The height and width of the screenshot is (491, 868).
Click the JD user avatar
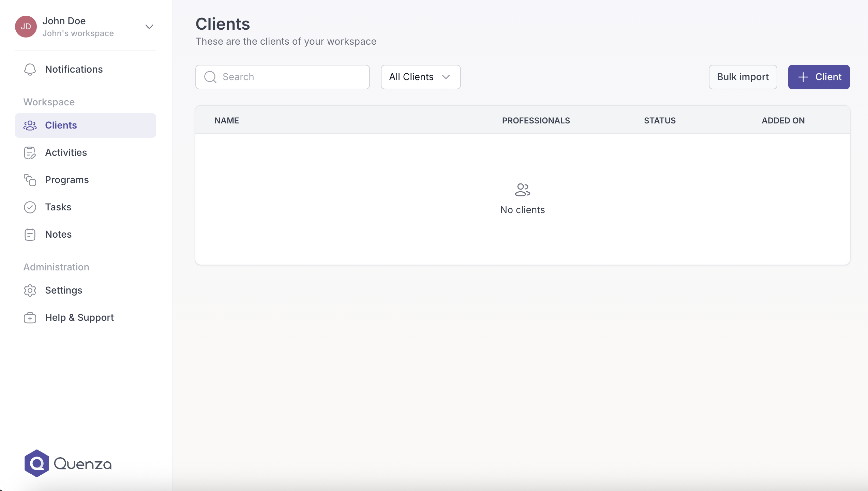(x=26, y=27)
